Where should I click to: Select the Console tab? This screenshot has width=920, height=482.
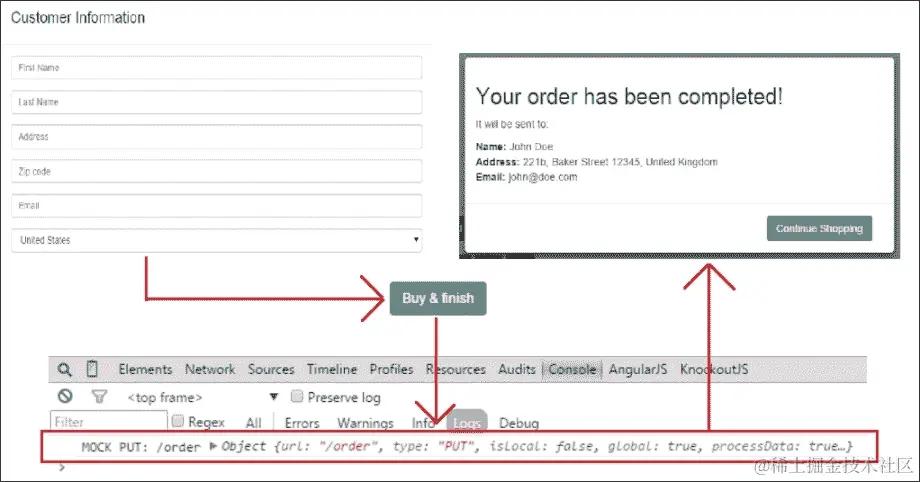pos(573,369)
